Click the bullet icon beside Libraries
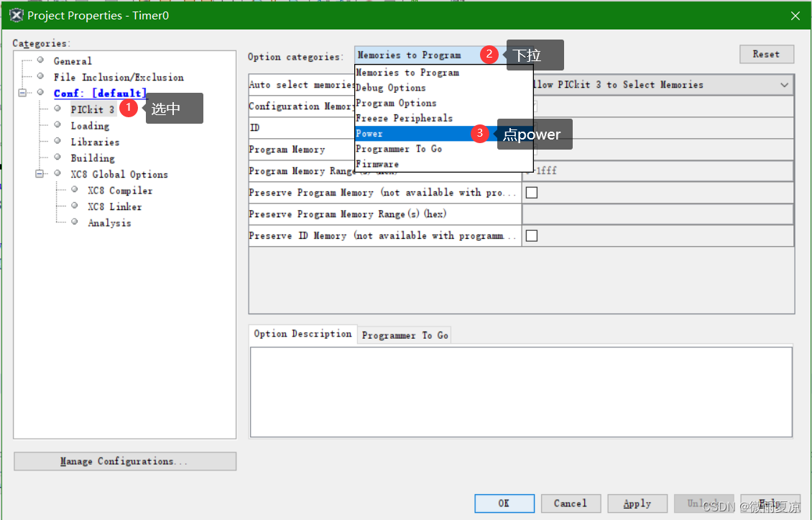Image resolution: width=812 pixels, height=520 pixels. 57,141
